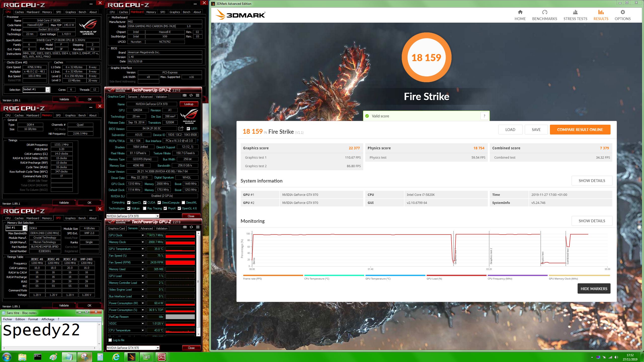The width and height of the screenshot is (644, 362).
Task: Click into the Bloc-notes text area
Action: click(49, 334)
